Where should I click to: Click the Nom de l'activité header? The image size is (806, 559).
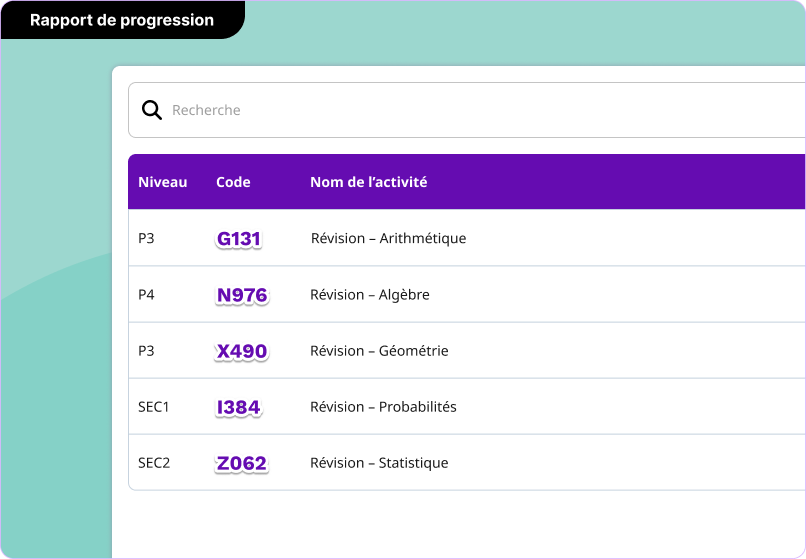tap(369, 182)
